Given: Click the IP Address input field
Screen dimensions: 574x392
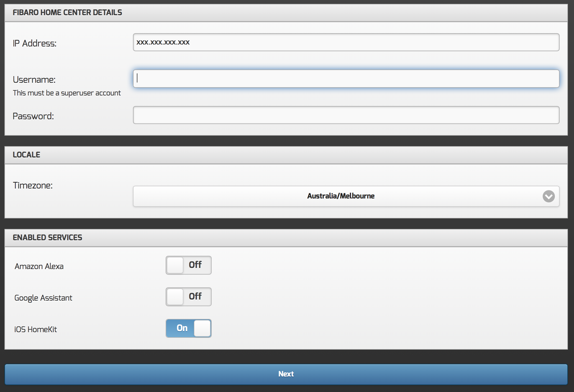Looking at the screenshot, I should 346,42.
